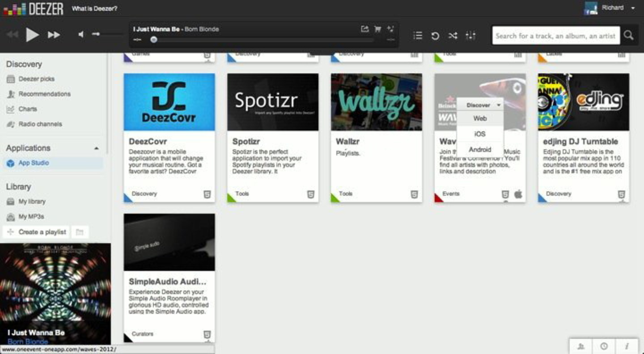The image size is (644, 354).
Task: Expand the Discover dropdown on Waves card
Action: click(x=480, y=105)
